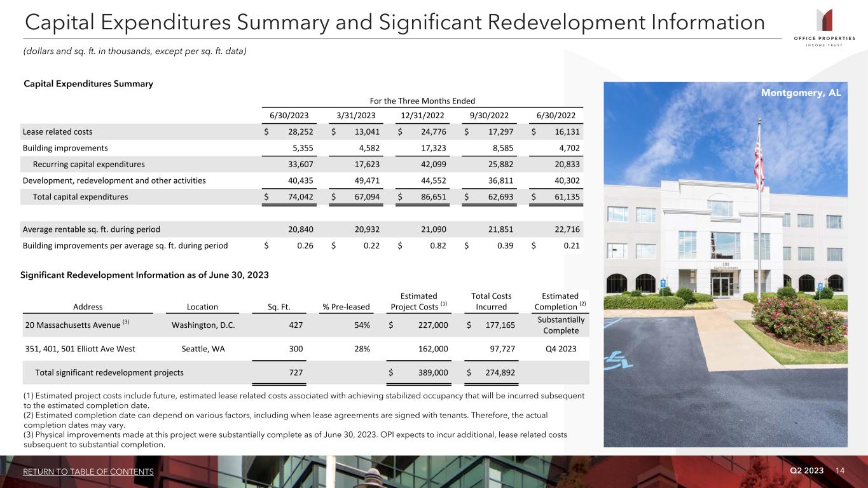Click the Q2 2023 page label
This screenshot has height=488, width=868.
(806, 470)
